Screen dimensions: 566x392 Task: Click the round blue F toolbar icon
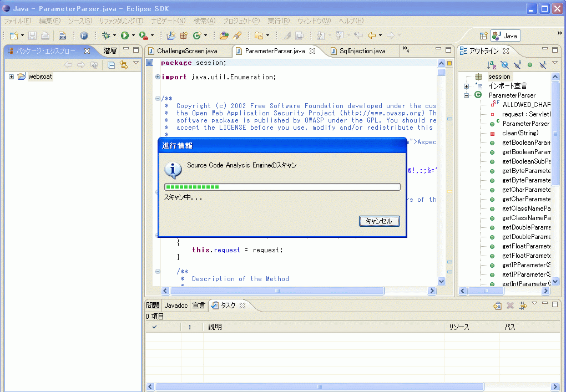(84, 35)
